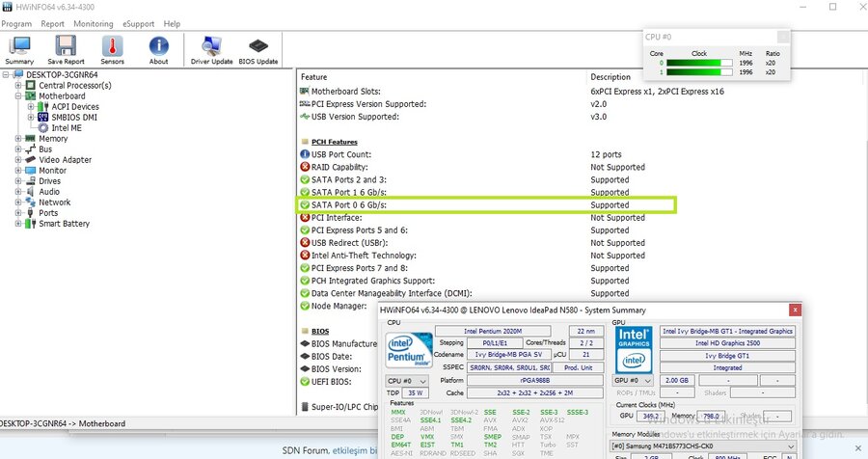
Task: Select the Intel ME gear icon
Action: click(43, 127)
